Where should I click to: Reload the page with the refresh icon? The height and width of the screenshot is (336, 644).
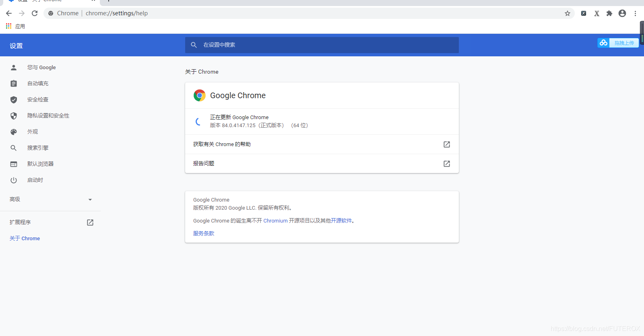tap(35, 13)
